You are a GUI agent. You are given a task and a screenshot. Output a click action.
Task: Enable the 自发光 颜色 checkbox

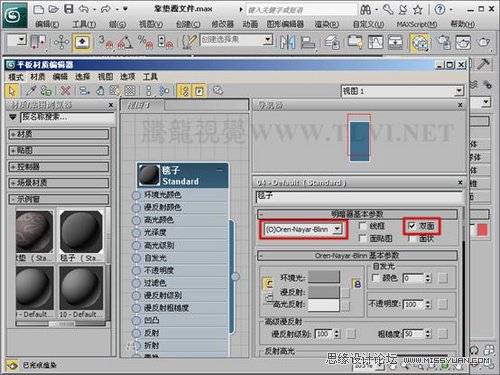click(x=375, y=278)
